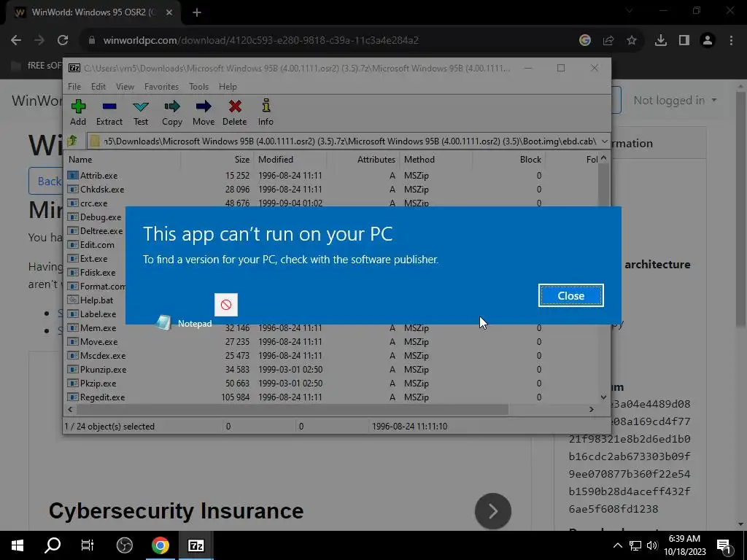Viewport: 747px width, 560px height.
Task: Open the View menu in 7-Zip
Action: pyautogui.click(x=125, y=87)
